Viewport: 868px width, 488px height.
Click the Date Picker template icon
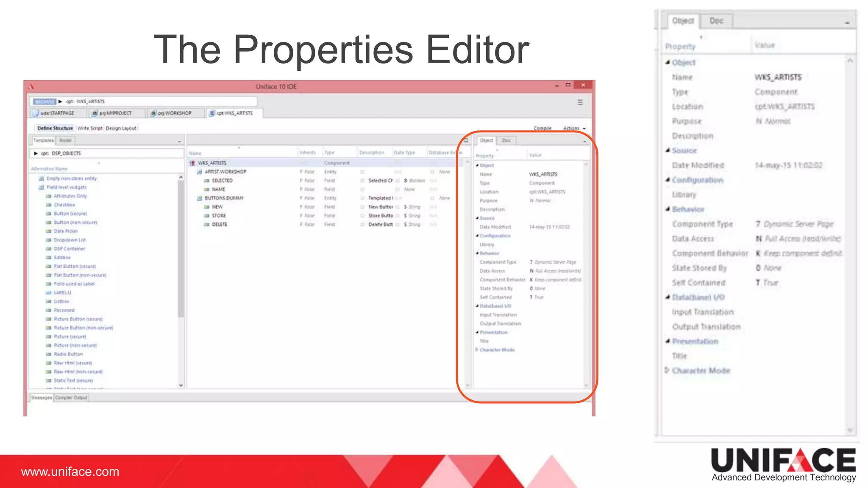pyautogui.click(x=49, y=231)
